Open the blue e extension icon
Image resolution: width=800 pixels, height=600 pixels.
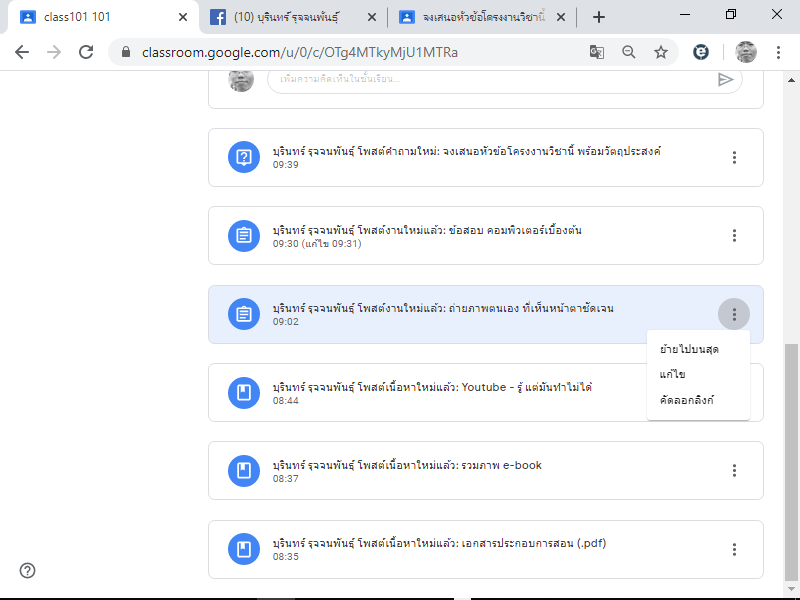[x=701, y=52]
